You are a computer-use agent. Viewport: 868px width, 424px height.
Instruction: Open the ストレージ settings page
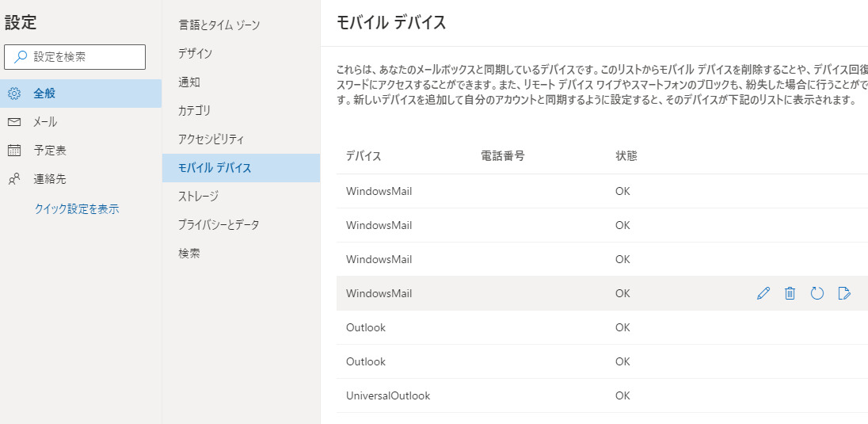pyautogui.click(x=198, y=197)
